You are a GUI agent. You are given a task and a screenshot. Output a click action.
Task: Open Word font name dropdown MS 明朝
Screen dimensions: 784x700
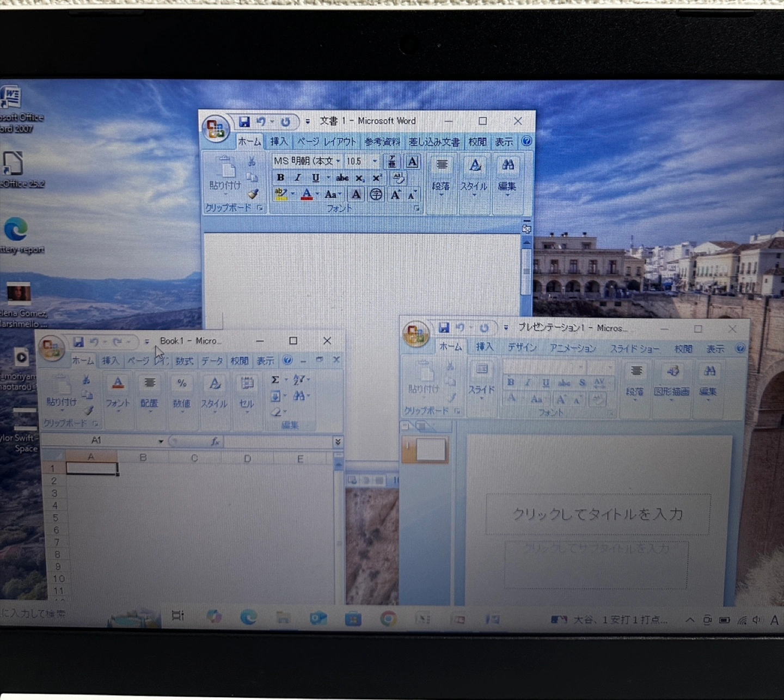click(x=338, y=161)
